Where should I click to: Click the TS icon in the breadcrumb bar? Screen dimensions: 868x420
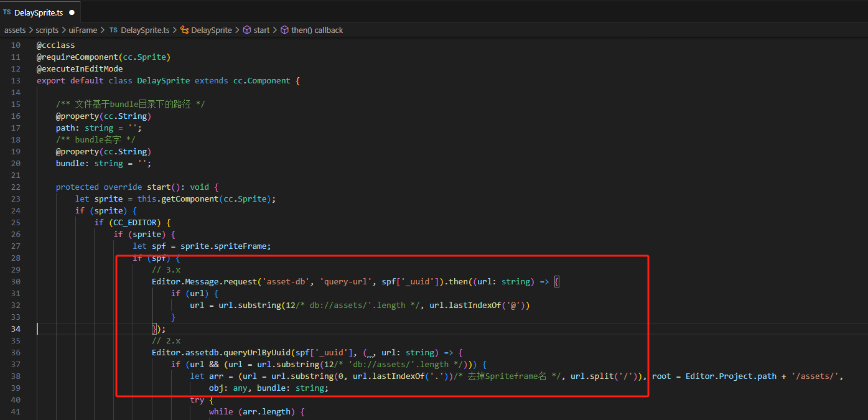click(x=113, y=30)
